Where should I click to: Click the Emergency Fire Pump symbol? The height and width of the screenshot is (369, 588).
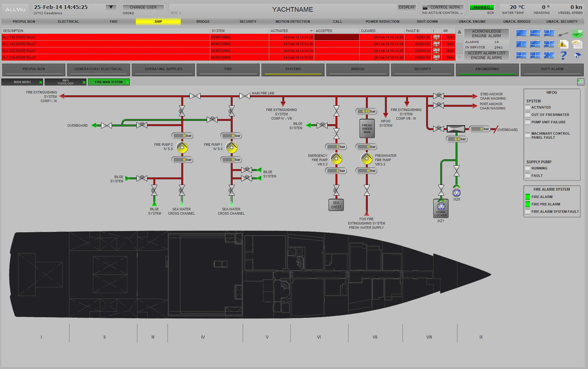pyautogui.click(x=336, y=158)
